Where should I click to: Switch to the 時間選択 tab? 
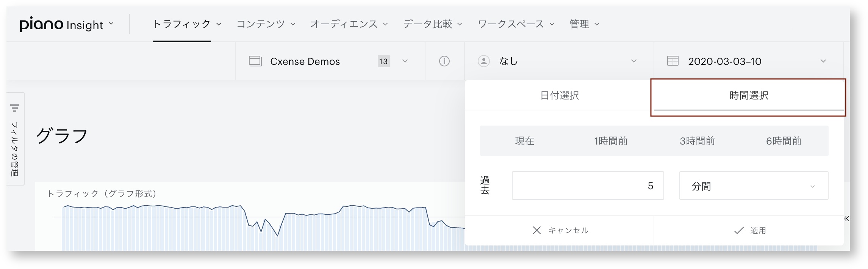point(749,95)
